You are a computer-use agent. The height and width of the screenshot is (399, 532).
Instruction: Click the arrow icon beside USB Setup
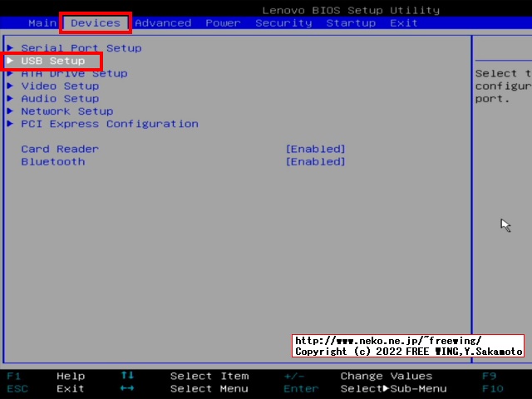pos(10,61)
